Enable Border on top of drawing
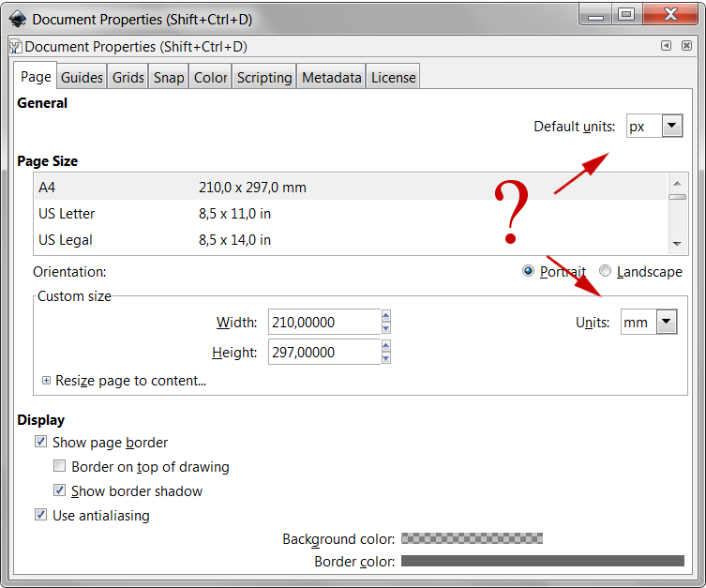 click(60, 467)
